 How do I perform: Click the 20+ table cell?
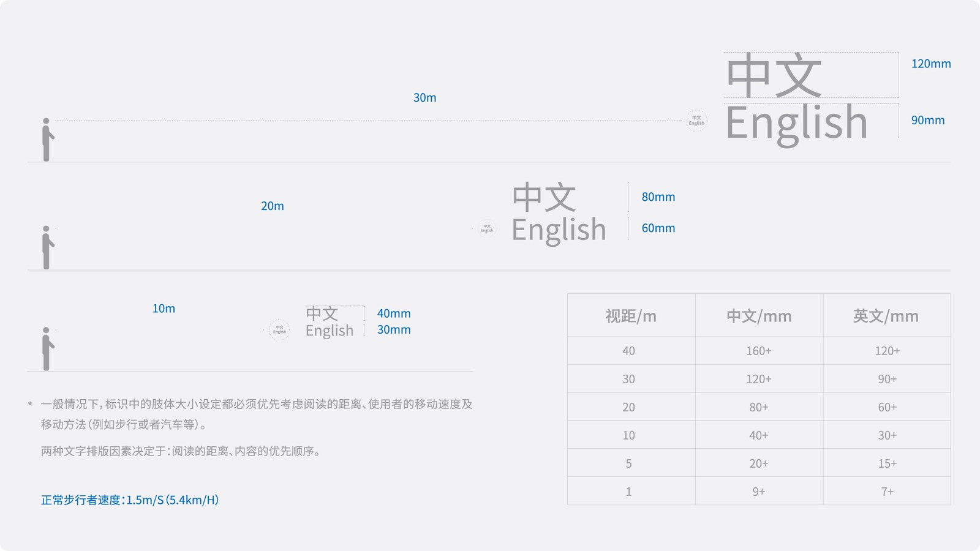pos(759,463)
